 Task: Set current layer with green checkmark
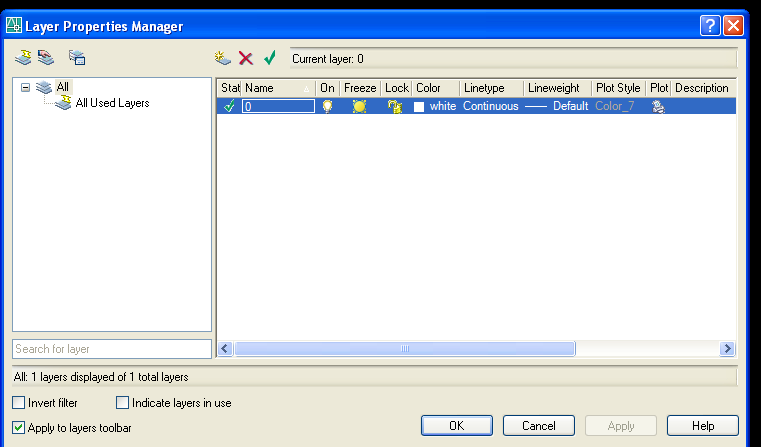(x=270, y=58)
